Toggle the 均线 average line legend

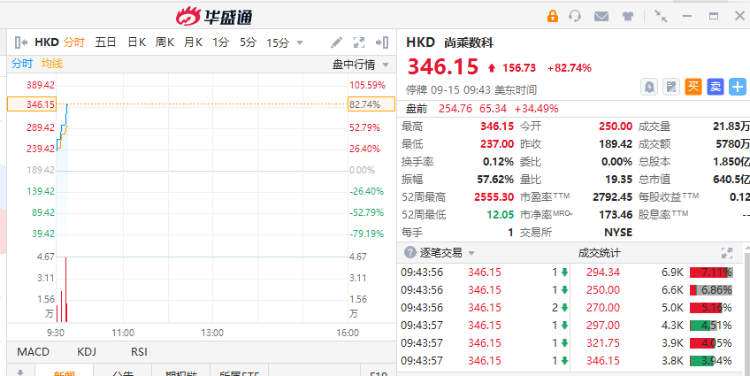tap(52, 64)
